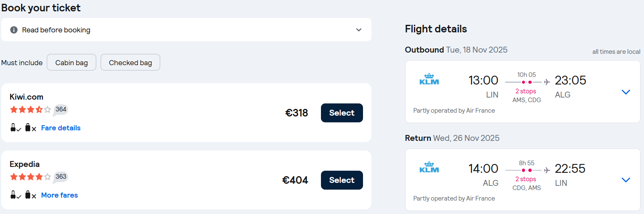Click Expedia 363 reviews bubble
The width and height of the screenshot is (644, 214).
tap(61, 177)
